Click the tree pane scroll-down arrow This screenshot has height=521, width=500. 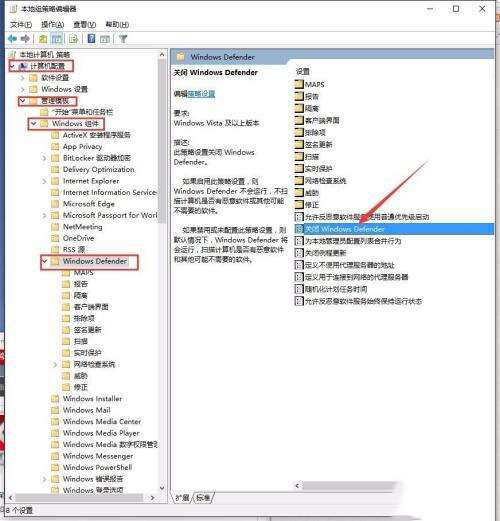(162, 488)
